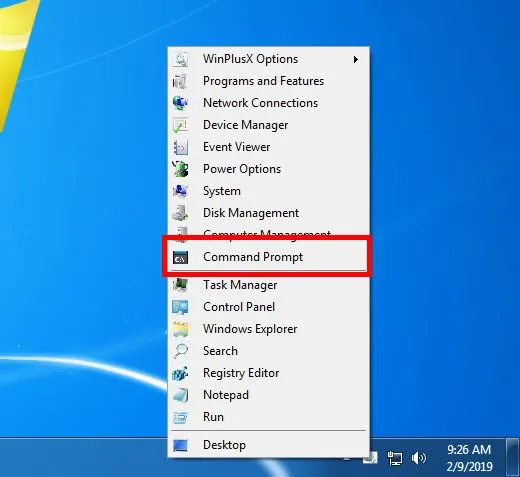
Task: Show the Desktop via menu entry
Action: [x=268, y=445]
